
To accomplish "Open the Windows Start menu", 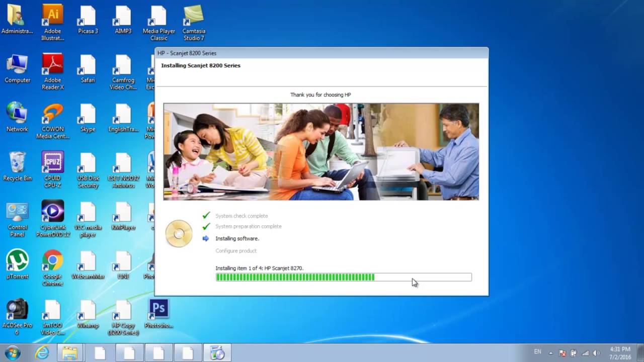I will [x=12, y=353].
